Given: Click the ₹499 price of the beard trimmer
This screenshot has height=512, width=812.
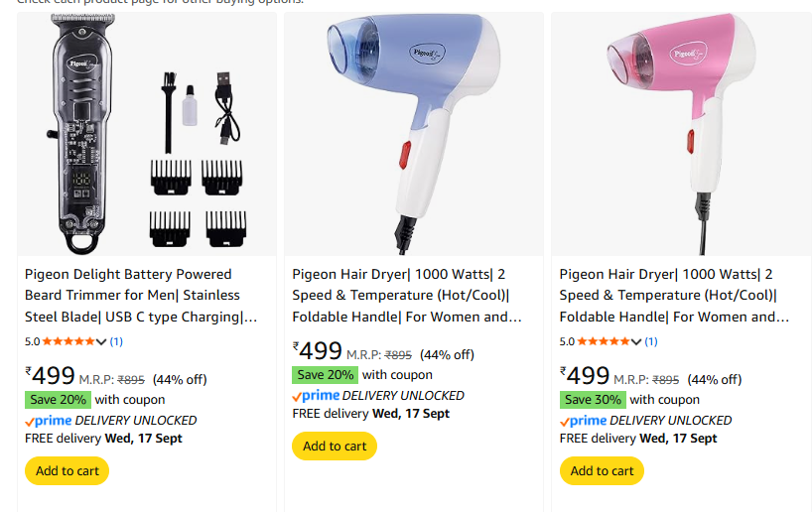Looking at the screenshot, I should click(52, 375).
